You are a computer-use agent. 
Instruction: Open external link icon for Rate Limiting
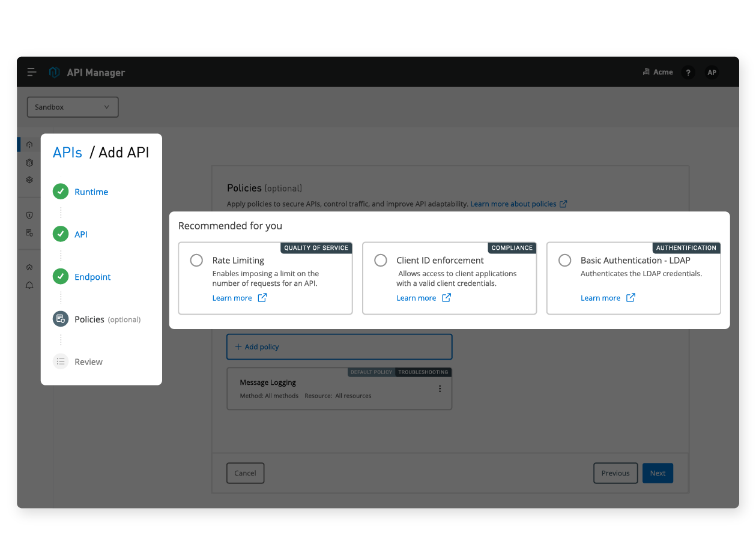[262, 298]
